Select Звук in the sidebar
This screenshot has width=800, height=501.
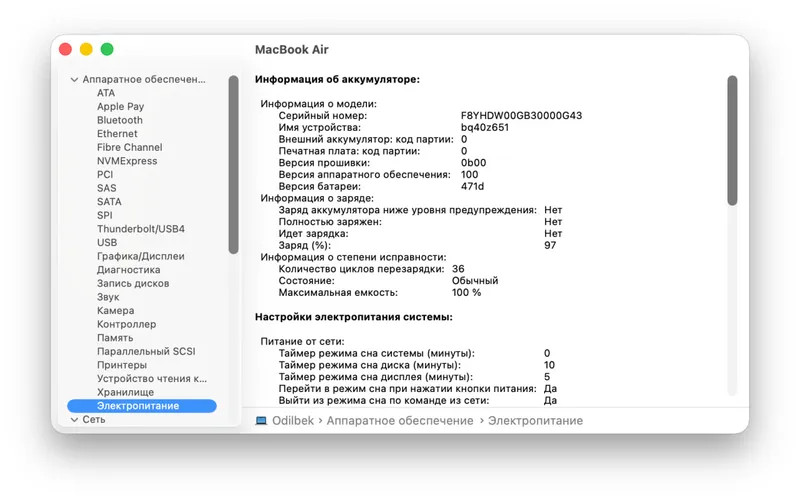coord(108,297)
